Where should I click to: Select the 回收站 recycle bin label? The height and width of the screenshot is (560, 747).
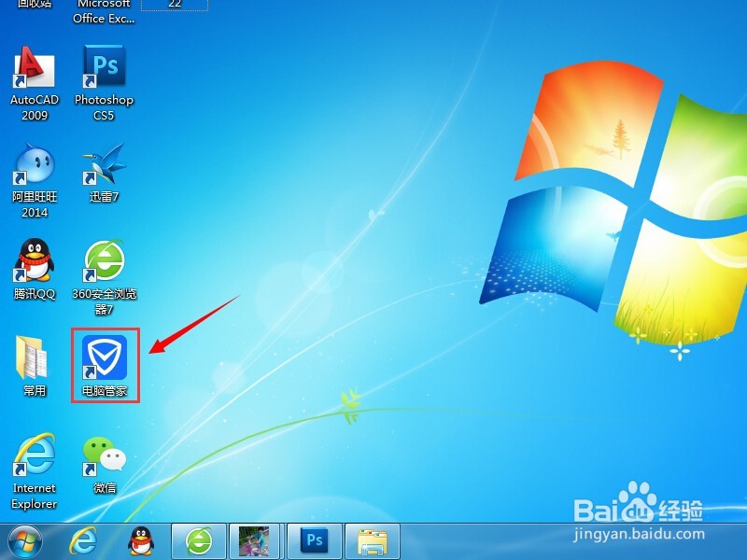pyautogui.click(x=35, y=5)
